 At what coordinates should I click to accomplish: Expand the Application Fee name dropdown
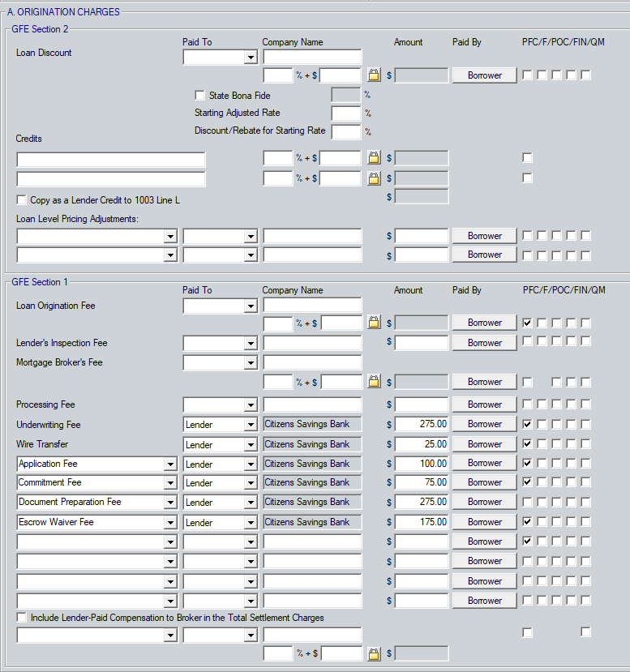(170, 464)
